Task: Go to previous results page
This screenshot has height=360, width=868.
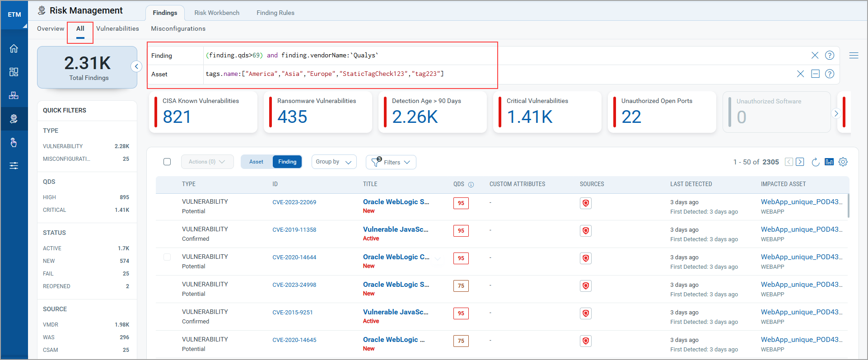Action: 789,162
